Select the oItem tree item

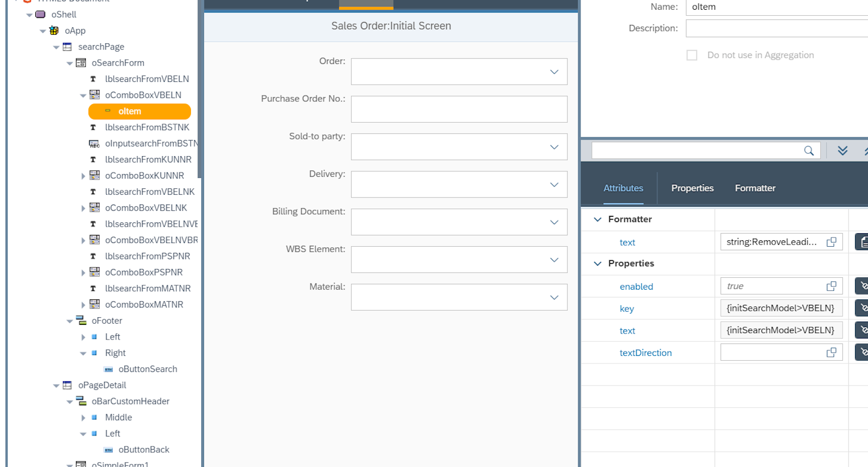(139, 111)
